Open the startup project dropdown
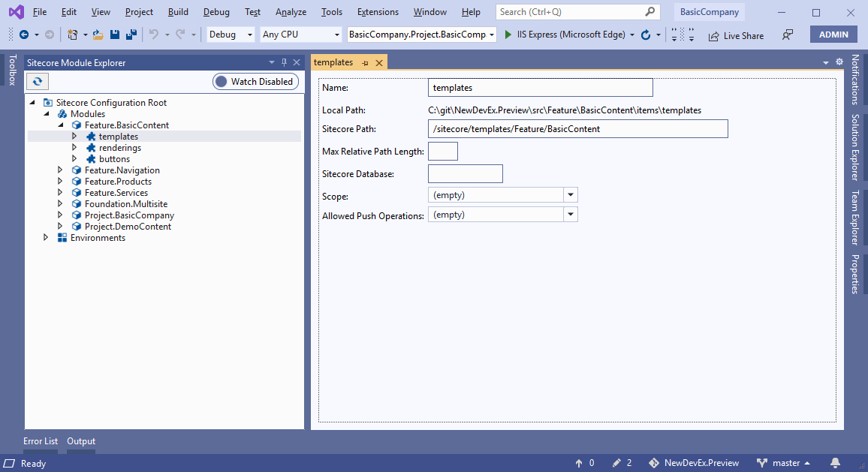 click(x=421, y=35)
